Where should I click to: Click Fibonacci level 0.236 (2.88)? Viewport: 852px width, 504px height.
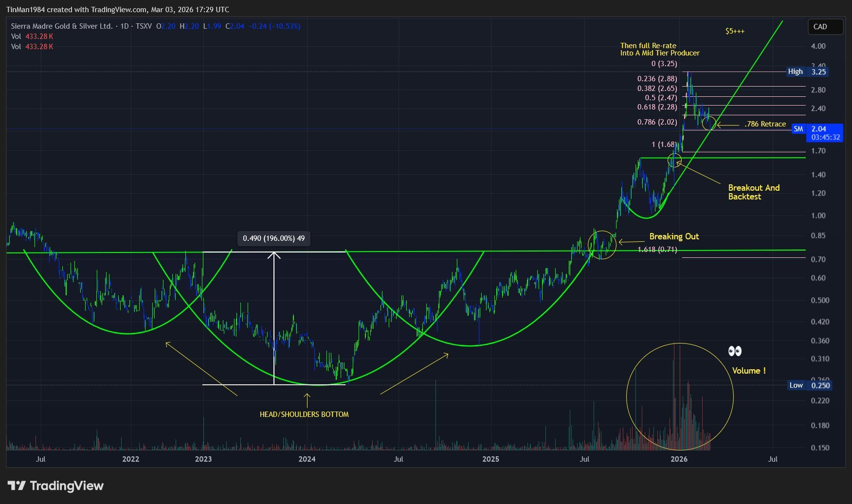click(657, 79)
